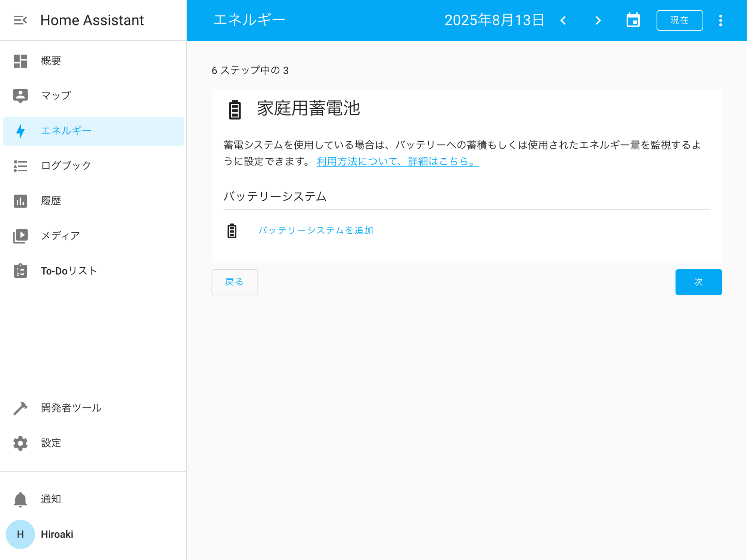Go to next day with right chevron
This screenshot has width=747, height=560.
[x=598, y=20]
